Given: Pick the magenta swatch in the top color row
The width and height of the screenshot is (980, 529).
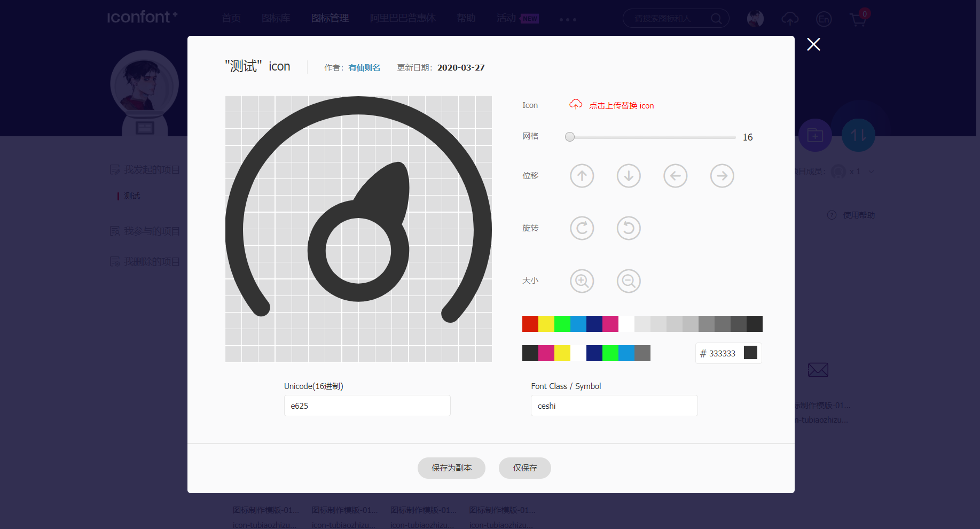Looking at the screenshot, I should click(610, 324).
